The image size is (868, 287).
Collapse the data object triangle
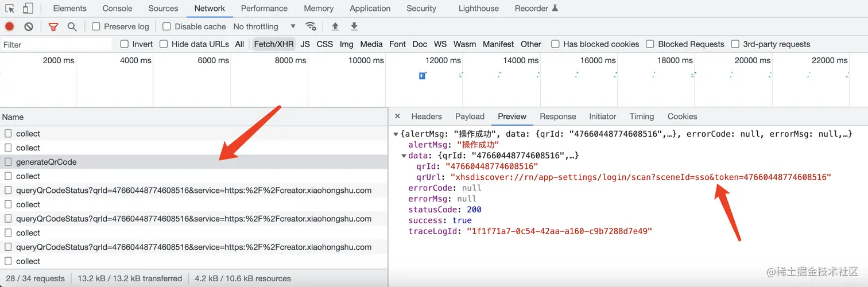point(404,156)
